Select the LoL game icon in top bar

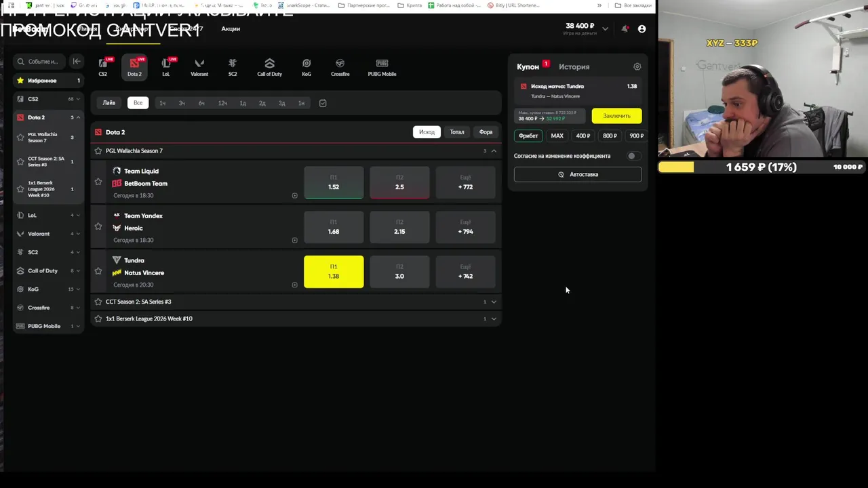166,66
